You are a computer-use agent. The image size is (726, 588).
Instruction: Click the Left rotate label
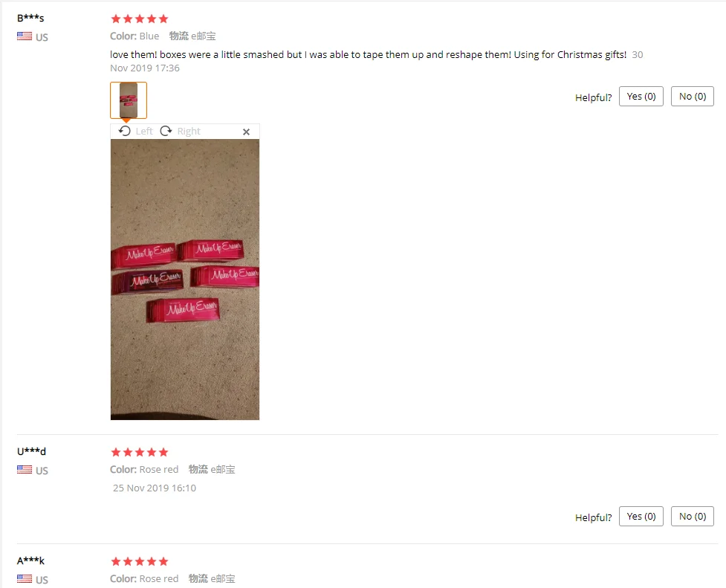[144, 131]
